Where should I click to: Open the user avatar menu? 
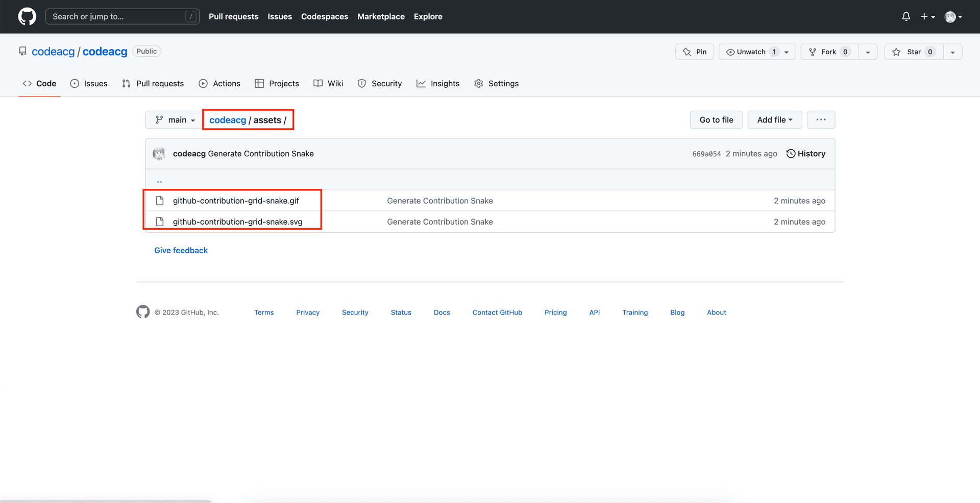pos(953,17)
